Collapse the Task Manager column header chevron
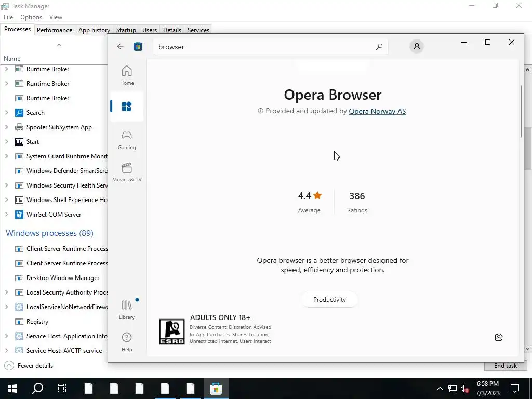Screen dimensions: 532x399 [59, 45]
